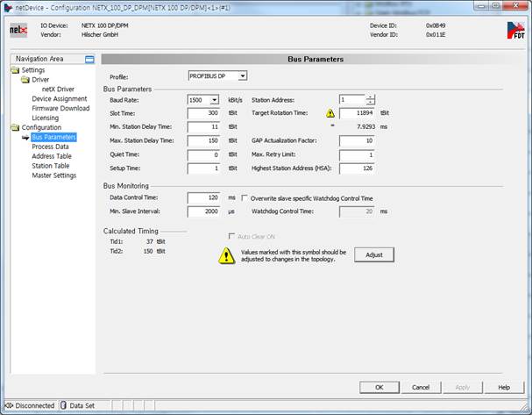The image size is (532, 415).
Task: Open Station Table page
Action: tap(51, 166)
